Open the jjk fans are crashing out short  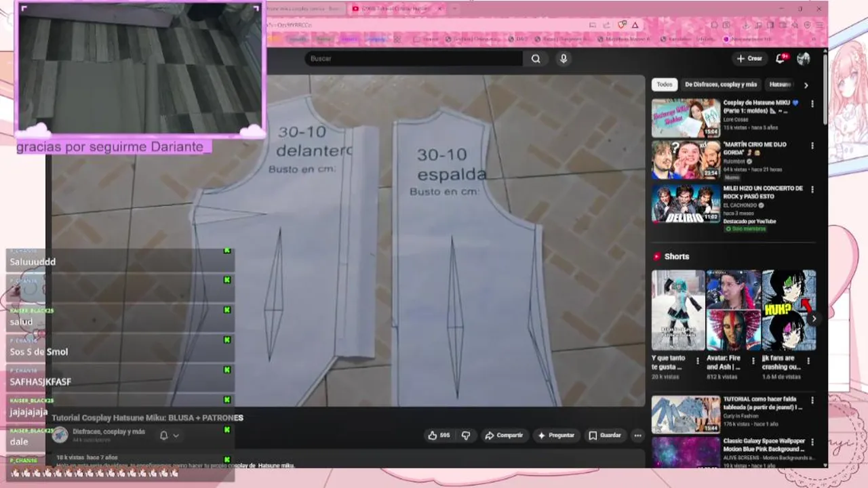coord(789,310)
